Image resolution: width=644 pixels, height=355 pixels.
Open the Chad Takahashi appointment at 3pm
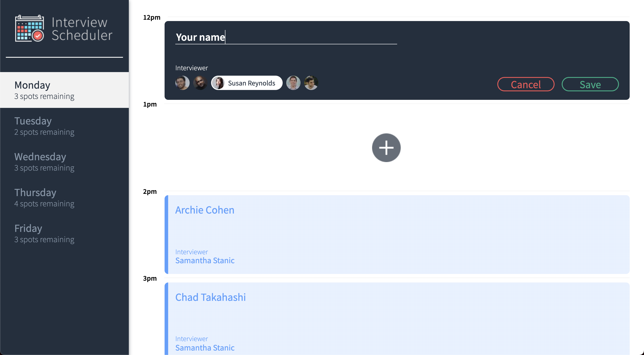click(x=397, y=319)
